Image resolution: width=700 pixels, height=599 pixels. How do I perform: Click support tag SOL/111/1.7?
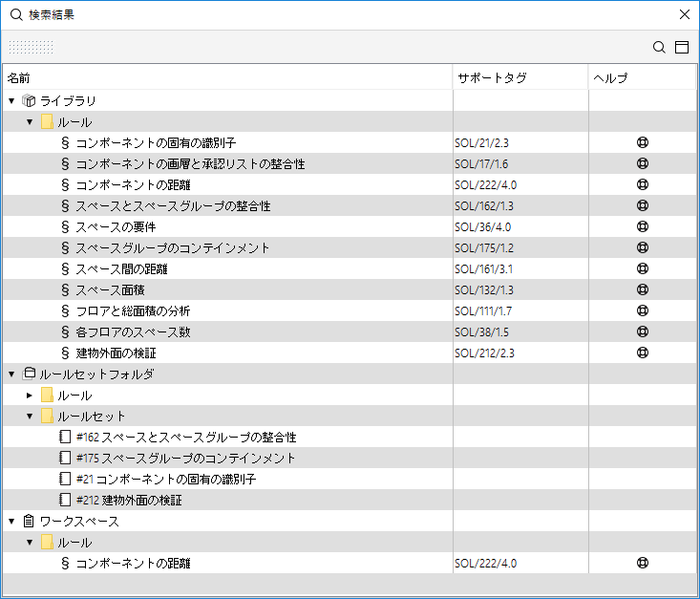483,310
